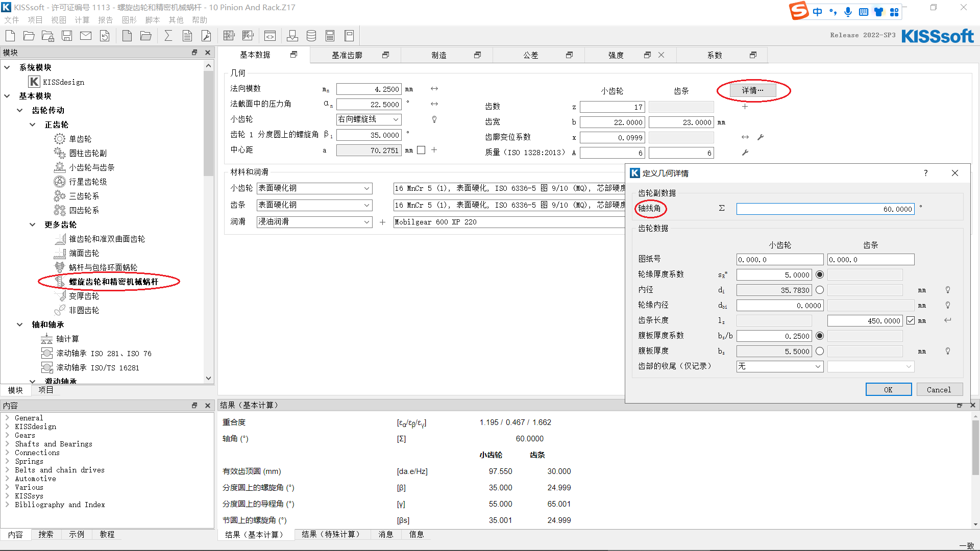Open the 示例 tab in the content panel
This screenshot has width=980, height=551.
[x=77, y=534]
